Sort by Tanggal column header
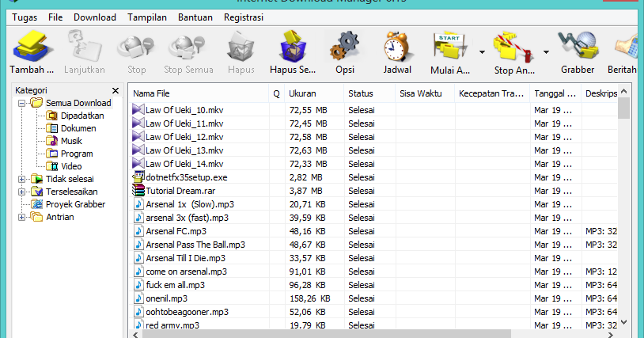The image size is (644, 338). (555, 93)
